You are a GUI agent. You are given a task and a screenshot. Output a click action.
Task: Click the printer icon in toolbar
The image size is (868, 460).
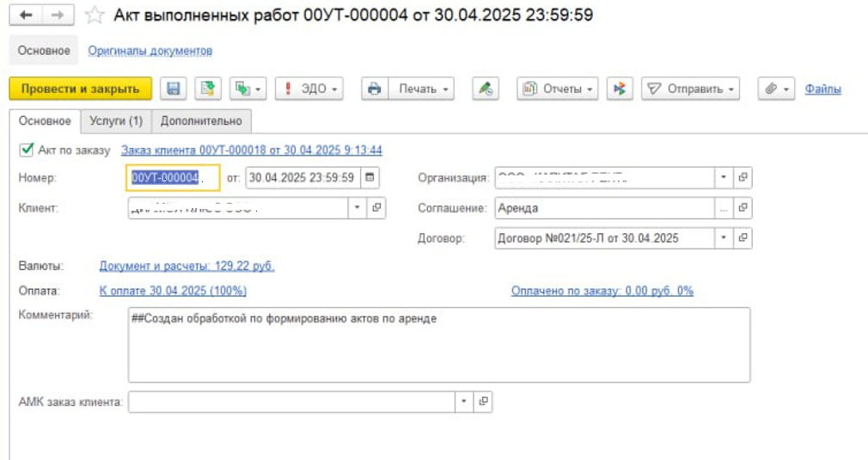[374, 89]
